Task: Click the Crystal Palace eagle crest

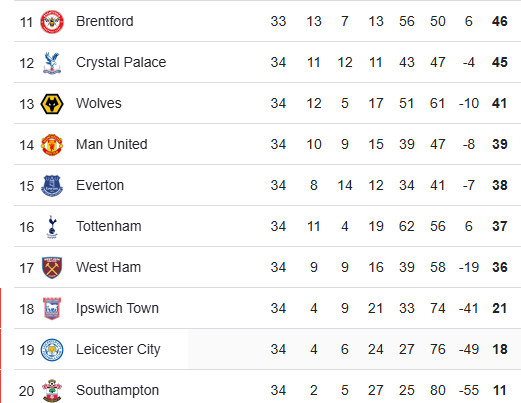Action: 52,63
